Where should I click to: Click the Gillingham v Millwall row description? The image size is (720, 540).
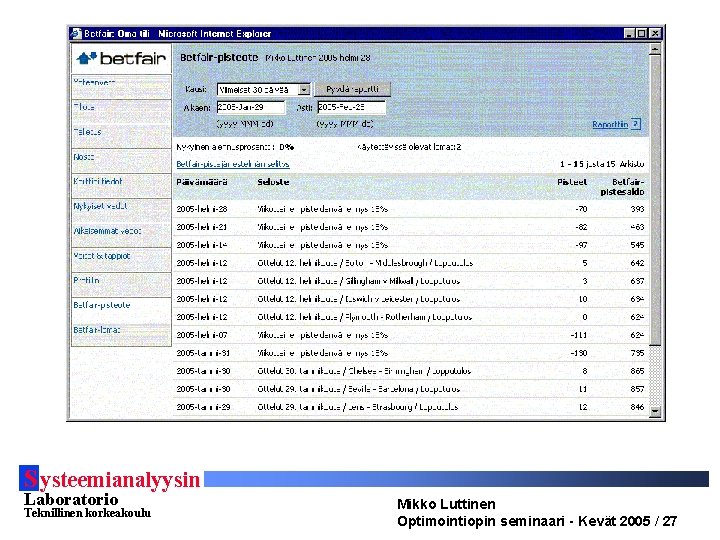tap(359, 281)
